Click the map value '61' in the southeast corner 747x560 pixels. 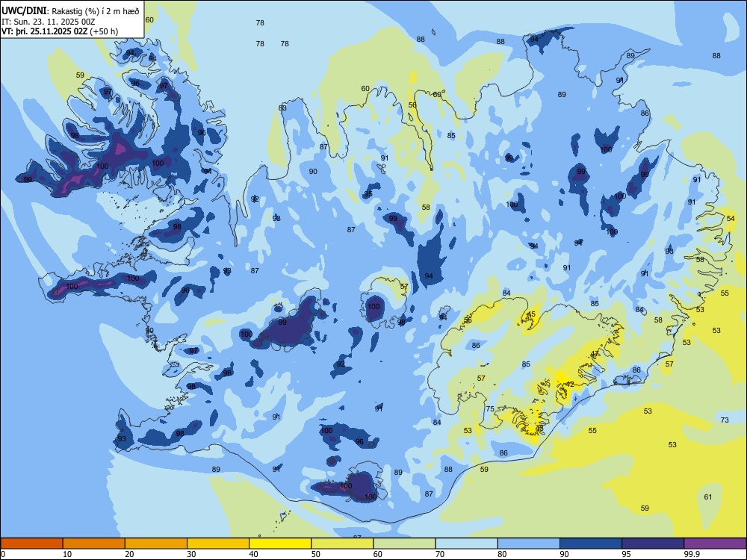708,497
